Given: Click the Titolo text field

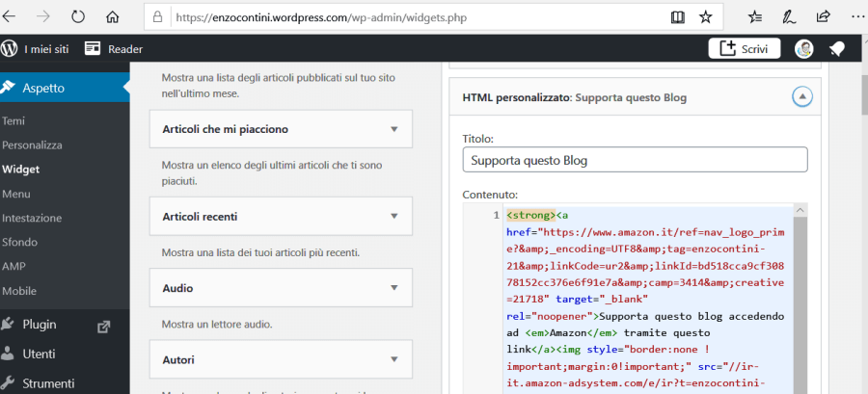Looking at the screenshot, I should (x=635, y=160).
